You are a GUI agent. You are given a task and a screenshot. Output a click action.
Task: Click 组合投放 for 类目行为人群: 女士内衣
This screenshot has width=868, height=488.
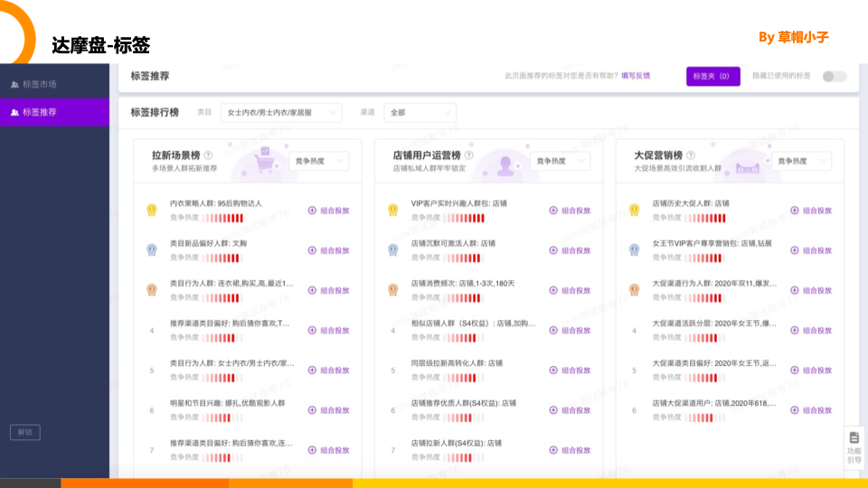click(329, 371)
